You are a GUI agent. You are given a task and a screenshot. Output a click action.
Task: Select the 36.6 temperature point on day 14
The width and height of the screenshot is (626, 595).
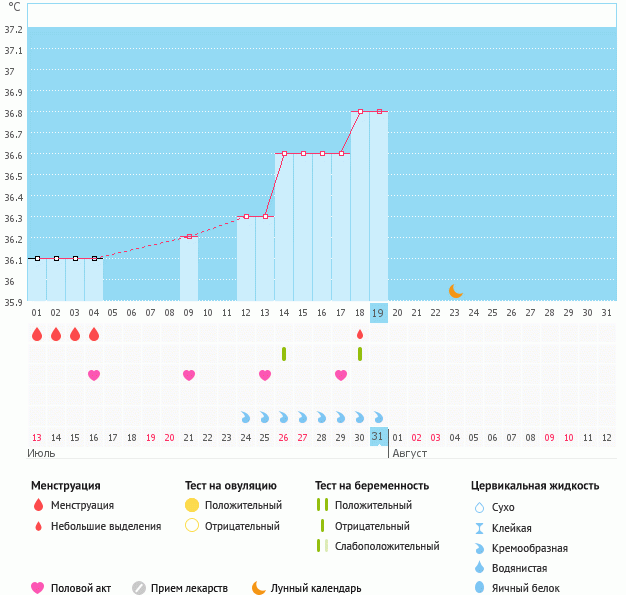[284, 154]
